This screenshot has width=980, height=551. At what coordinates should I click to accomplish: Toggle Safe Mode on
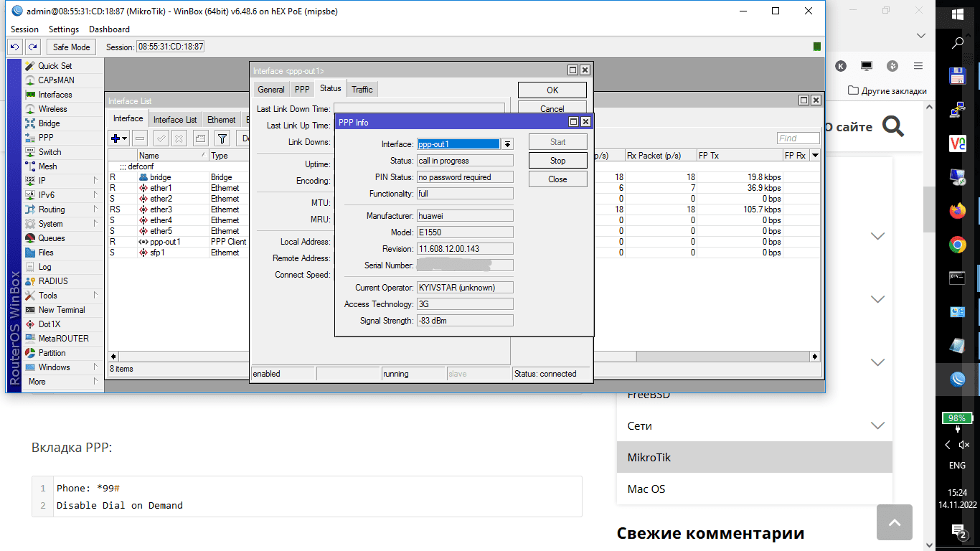tap(72, 47)
